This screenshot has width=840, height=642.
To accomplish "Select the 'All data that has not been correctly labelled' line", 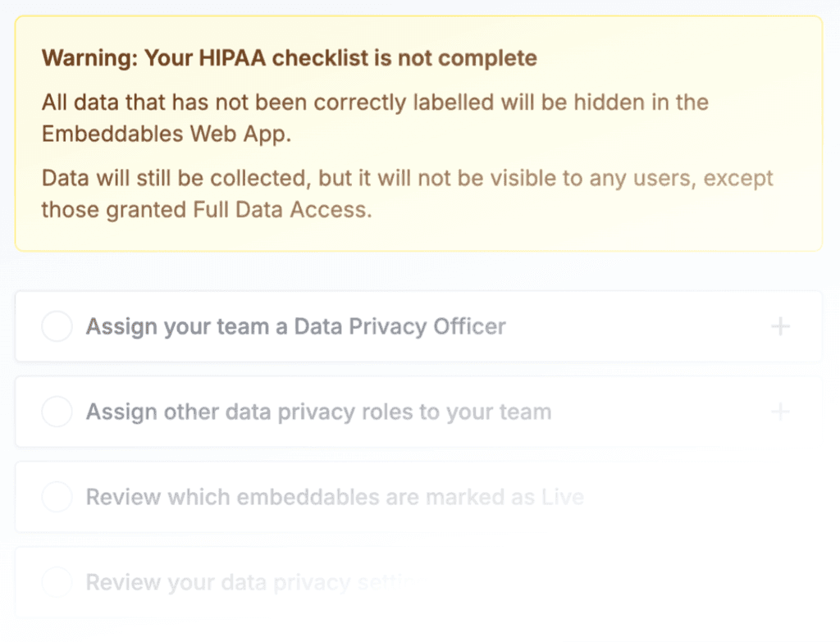I will tap(375, 102).
